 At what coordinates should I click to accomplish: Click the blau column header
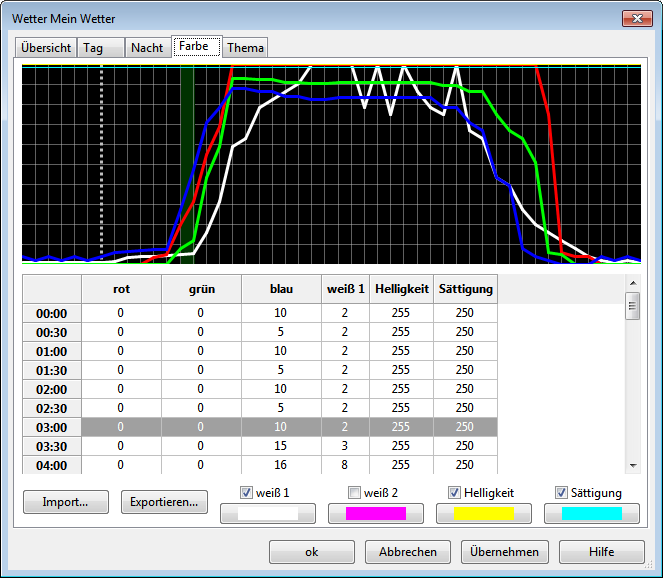point(281,289)
